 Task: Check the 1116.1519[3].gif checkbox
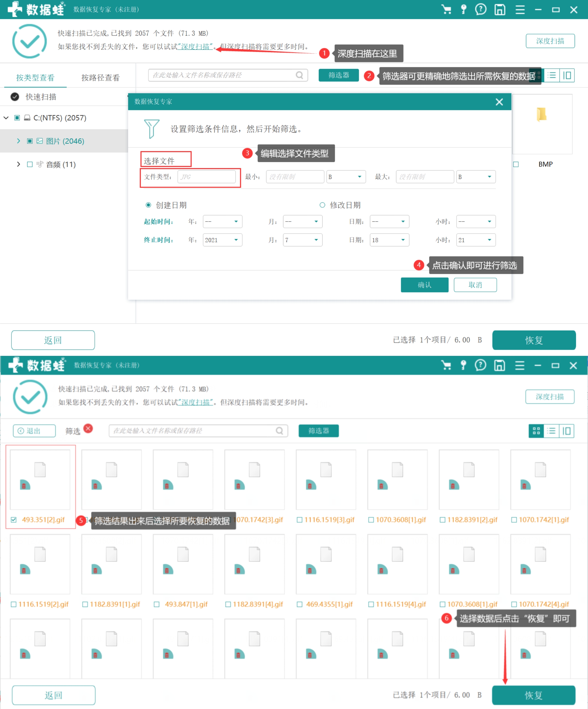(x=299, y=520)
